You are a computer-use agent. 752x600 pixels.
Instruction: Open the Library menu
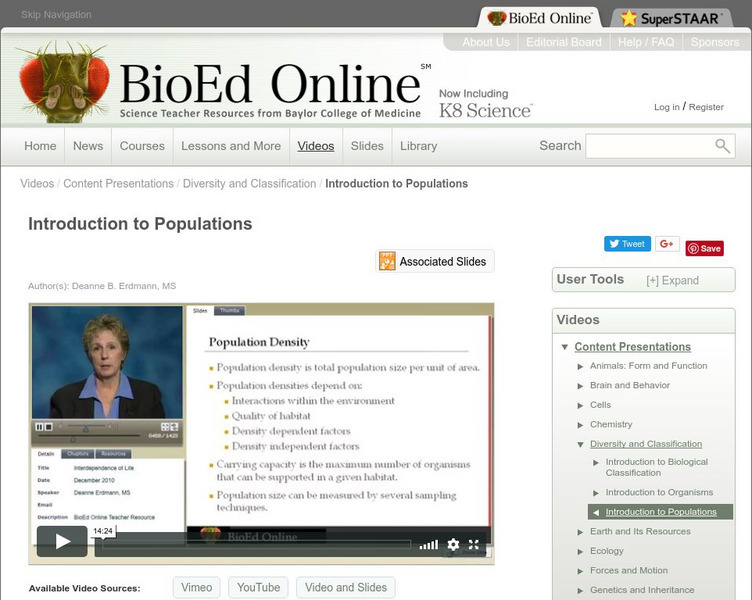[418, 146]
